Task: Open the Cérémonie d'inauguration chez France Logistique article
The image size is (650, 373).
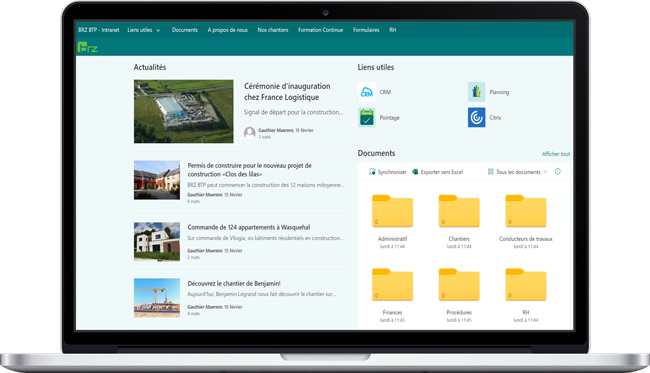Action: click(x=287, y=92)
